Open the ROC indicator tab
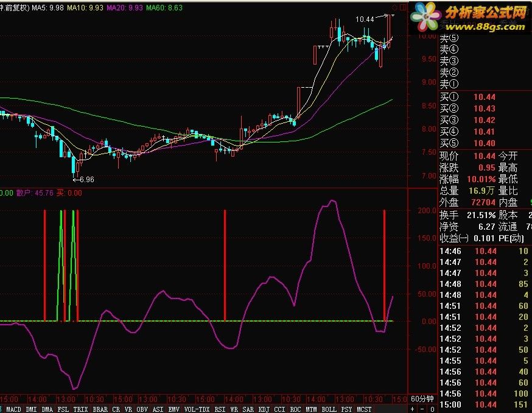The height and width of the screenshot is (413, 532). [295, 409]
